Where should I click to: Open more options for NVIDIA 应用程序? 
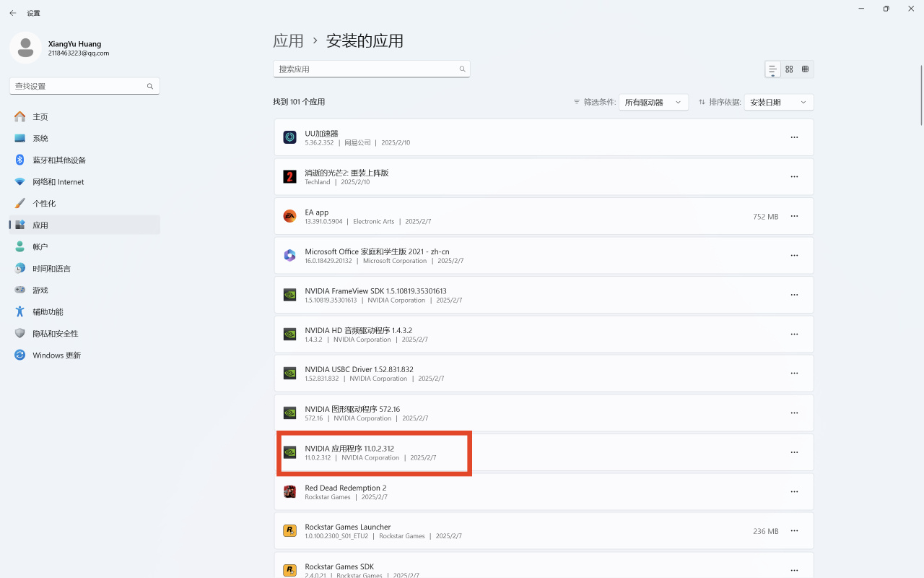(x=794, y=452)
